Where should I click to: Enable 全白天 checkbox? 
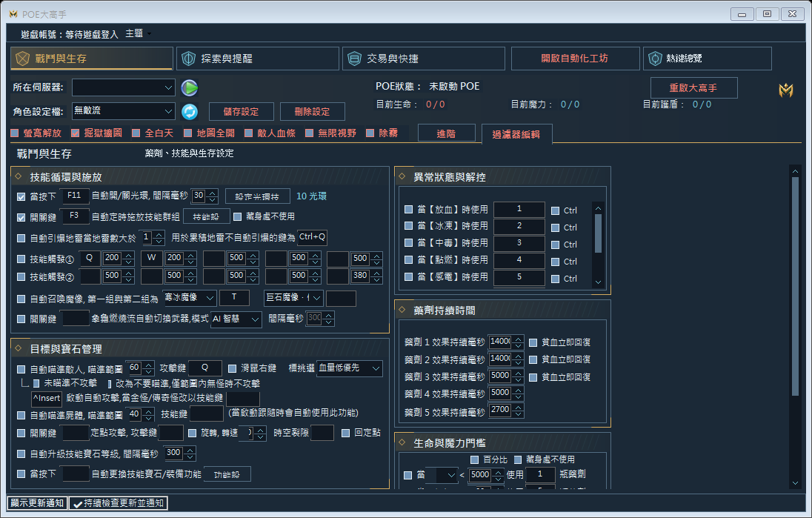(136, 133)
